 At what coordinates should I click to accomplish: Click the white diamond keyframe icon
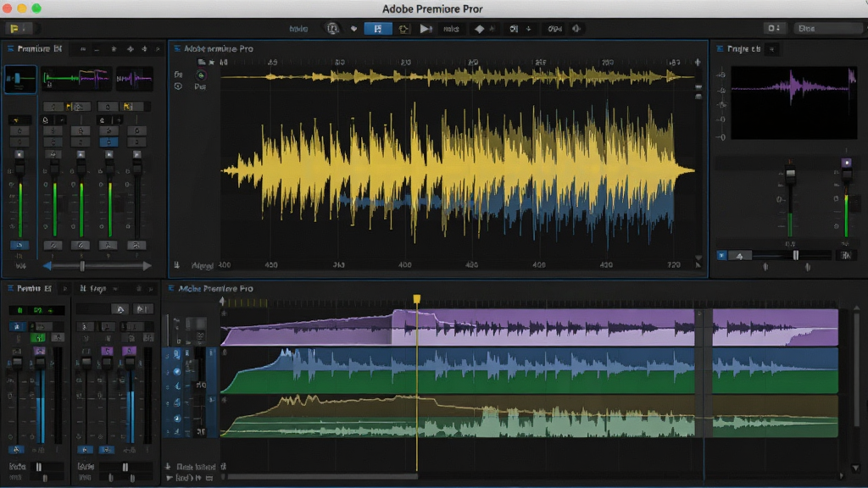(480, 29)
